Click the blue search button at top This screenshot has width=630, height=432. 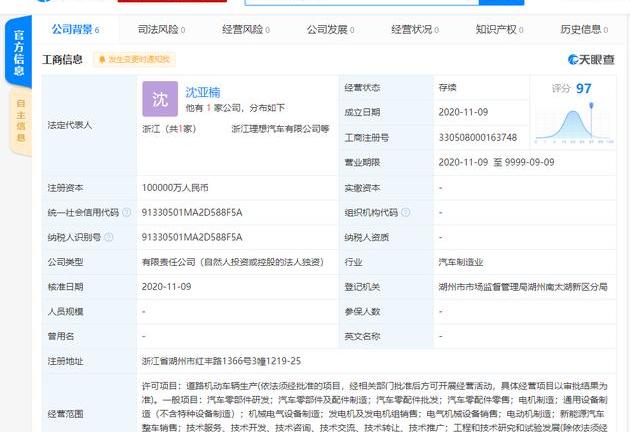click(501, 2)
